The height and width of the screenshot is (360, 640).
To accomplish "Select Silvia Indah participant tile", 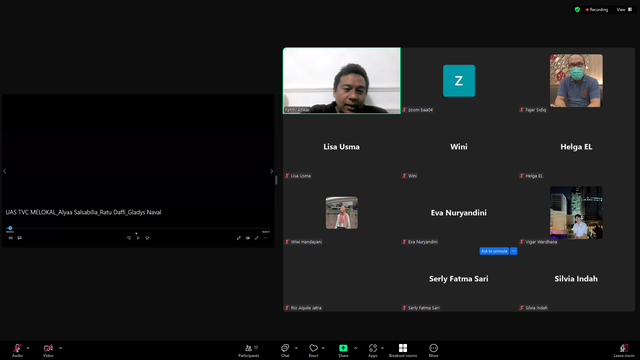I will point(576,279).
